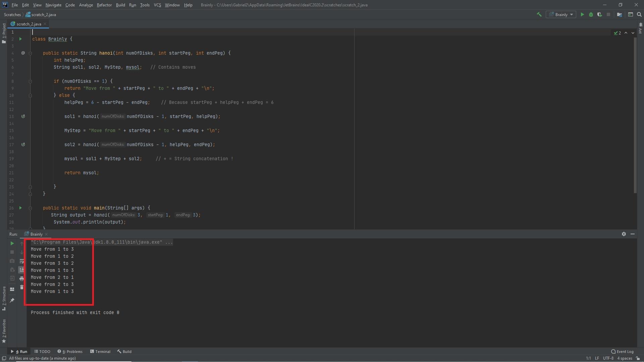Toggle soft-wrap in the Run console
The height and width of the screenshot is (362, 644).
[x=22, y=261]
